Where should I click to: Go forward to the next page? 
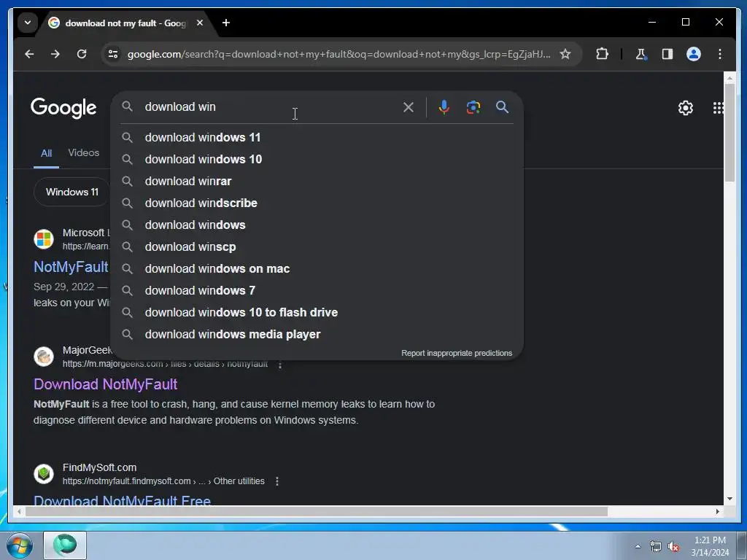click(55, 54)
